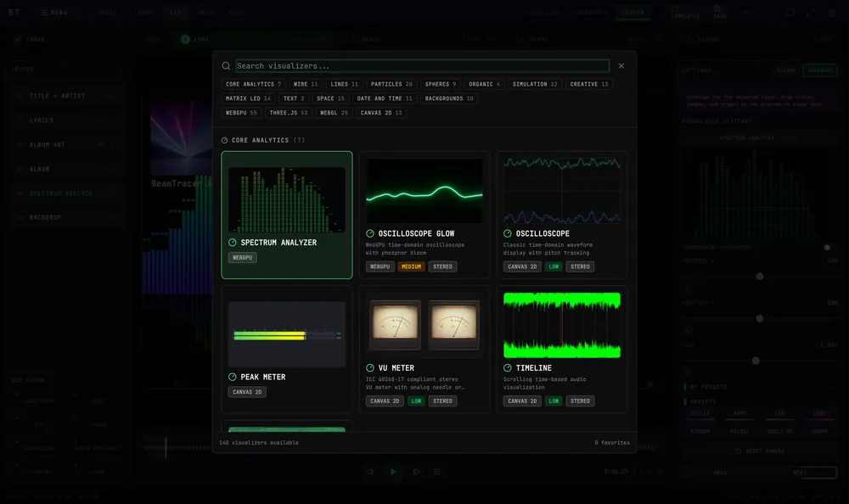
Task: Click the Reset Canvas icon in settings panel
Action: pos(738,451)
